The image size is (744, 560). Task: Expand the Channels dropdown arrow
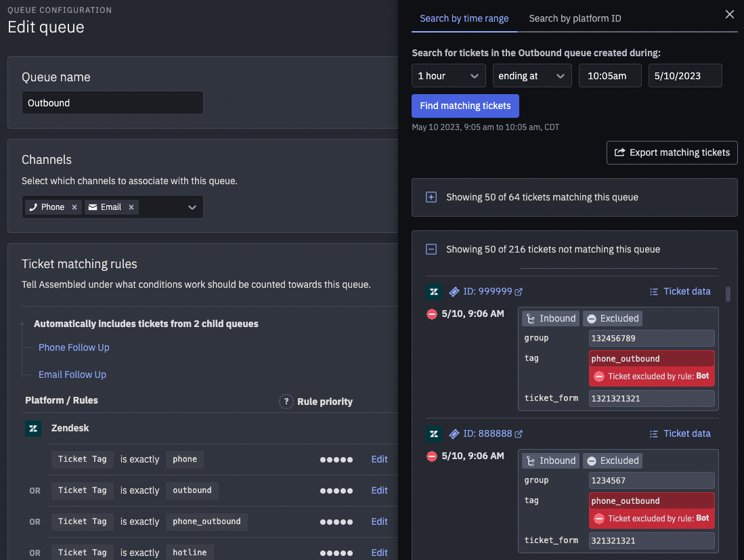[192, 207]
